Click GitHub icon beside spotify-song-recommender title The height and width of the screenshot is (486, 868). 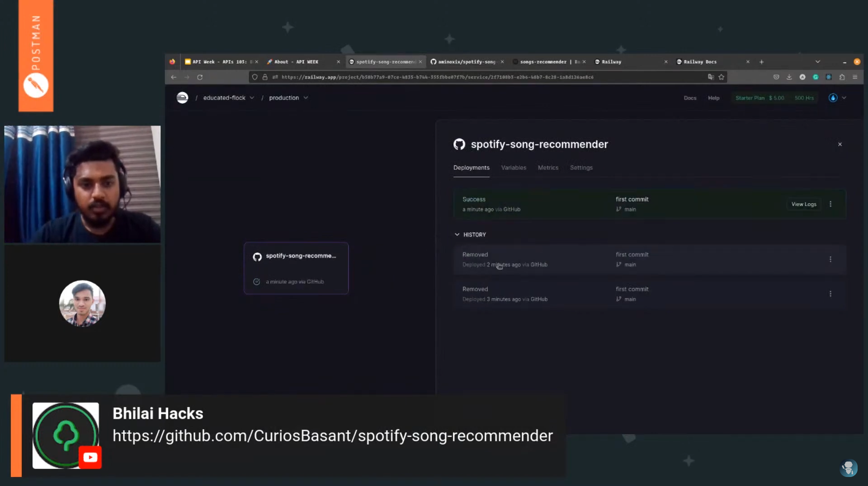(459, 145)
